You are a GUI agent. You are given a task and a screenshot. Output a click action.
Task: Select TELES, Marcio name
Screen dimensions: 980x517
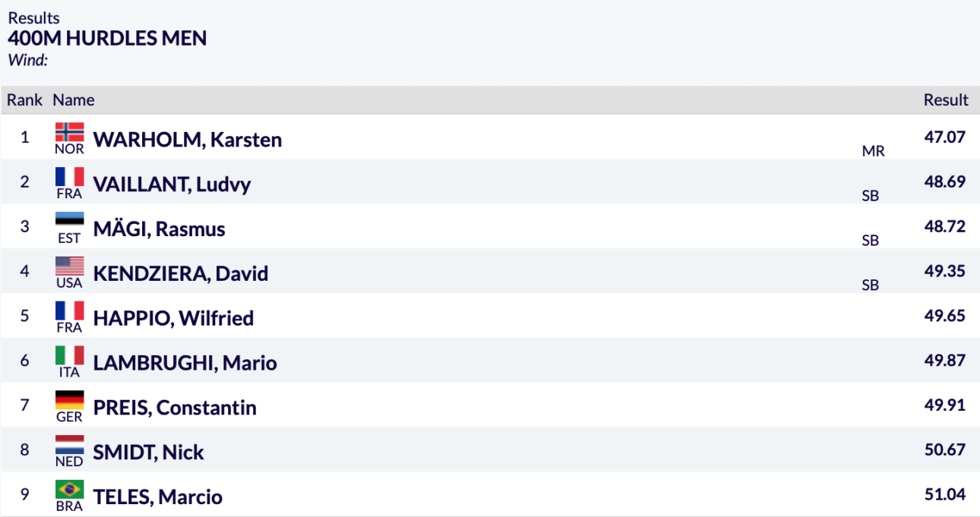157,497
